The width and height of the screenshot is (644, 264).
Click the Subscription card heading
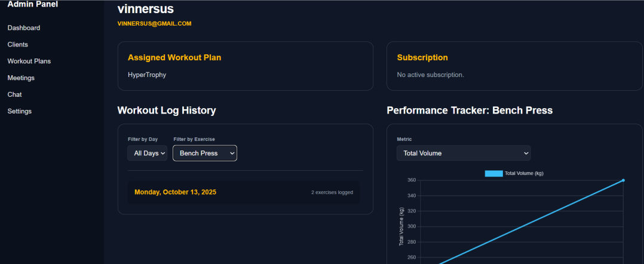(422, 58)
